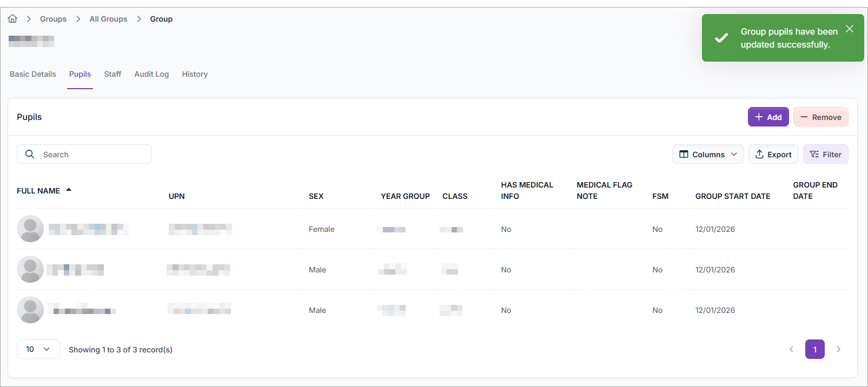This screenshot has height=387, width=868.
Task: Expand the page size 10 dropdown
Action: pos(38,349)
